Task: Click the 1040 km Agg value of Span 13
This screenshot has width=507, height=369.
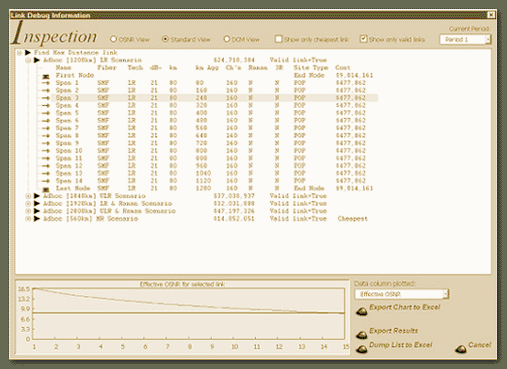Action: [203, 173]
